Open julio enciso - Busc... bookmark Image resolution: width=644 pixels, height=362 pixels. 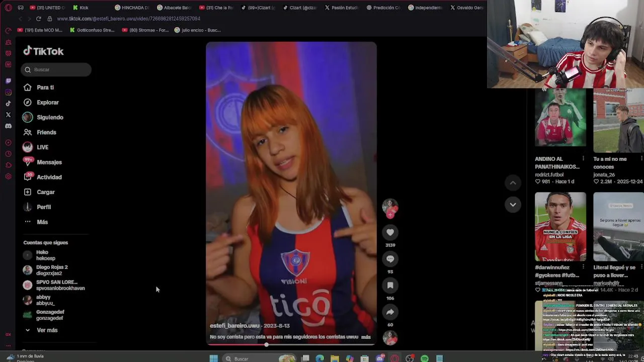click(197, 30)
